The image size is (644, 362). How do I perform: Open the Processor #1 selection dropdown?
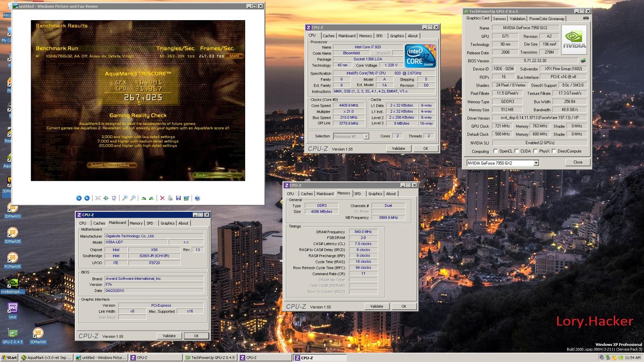tap(366, 136)
